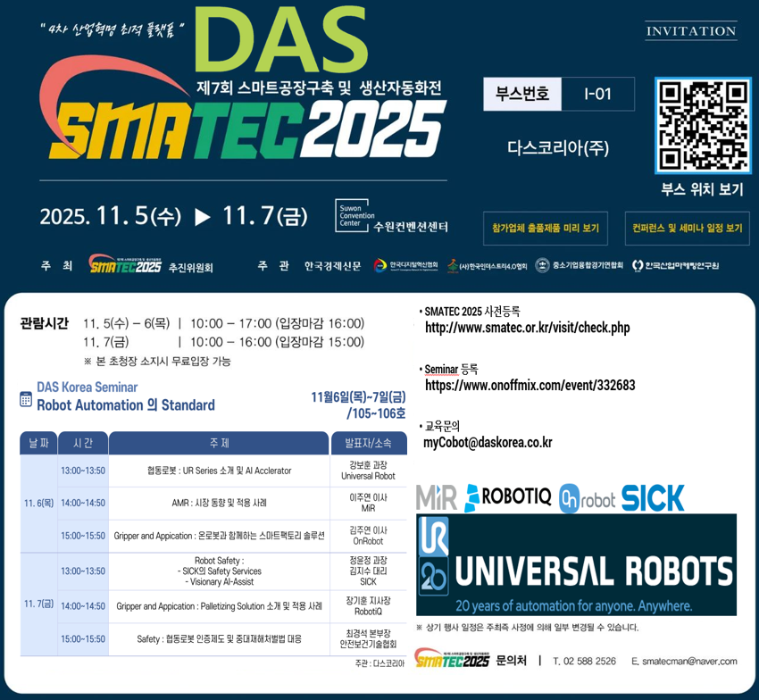Click the calendar icon beside DAS Korea Seminar
The height and width of the screenshot is (700, 759).
click(x=26, y=398)
